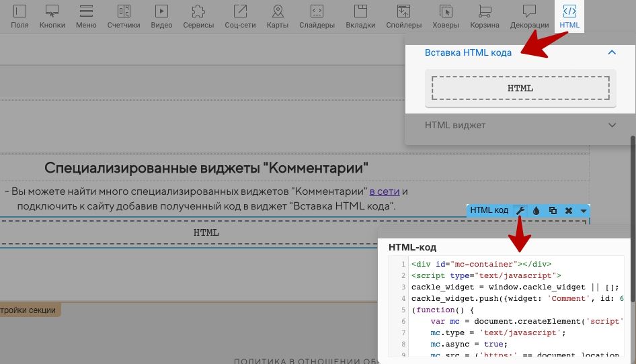Open widget settings with wrench icon
The width and height of the screenshot is (636, 364).
(x=520, y=210)
